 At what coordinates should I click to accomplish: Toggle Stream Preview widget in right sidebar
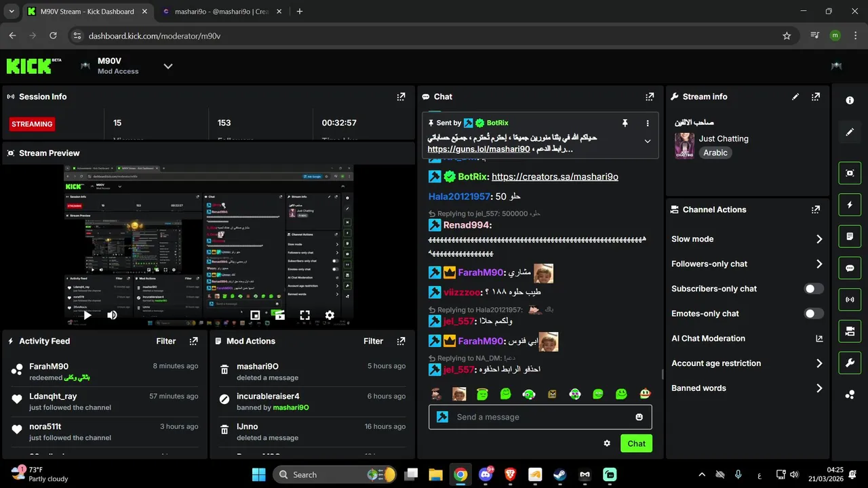coord(850,173)
